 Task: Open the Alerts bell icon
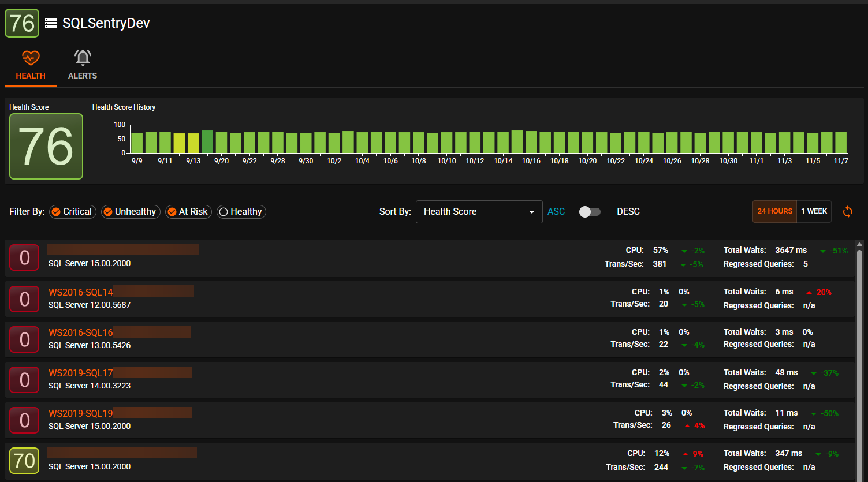[83, 58]
